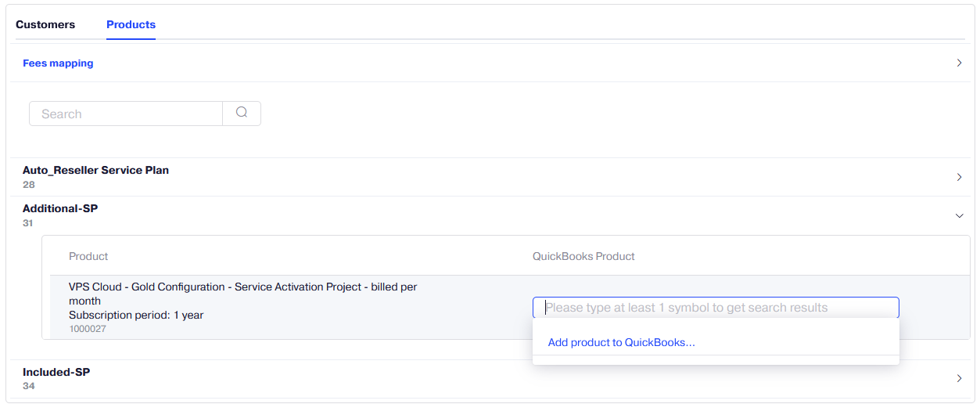Click the QuickBooks Product column header
The image size is (980, 404).
pos(583,256)
